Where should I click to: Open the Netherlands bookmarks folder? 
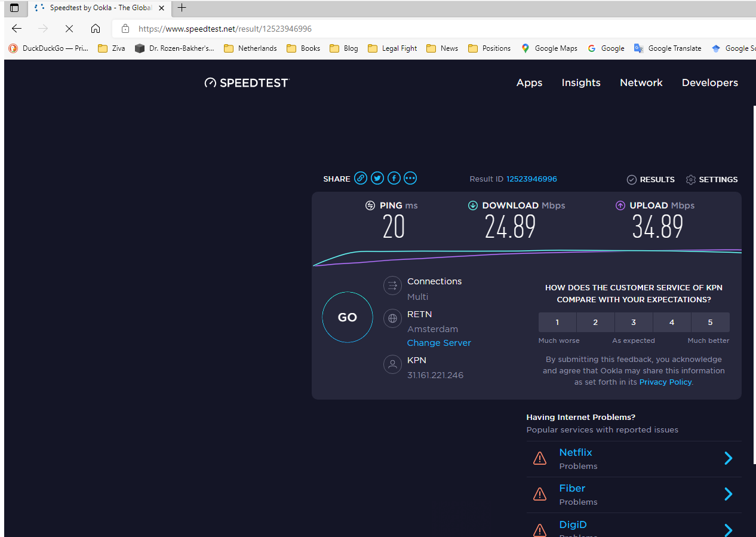coord(250,48)
